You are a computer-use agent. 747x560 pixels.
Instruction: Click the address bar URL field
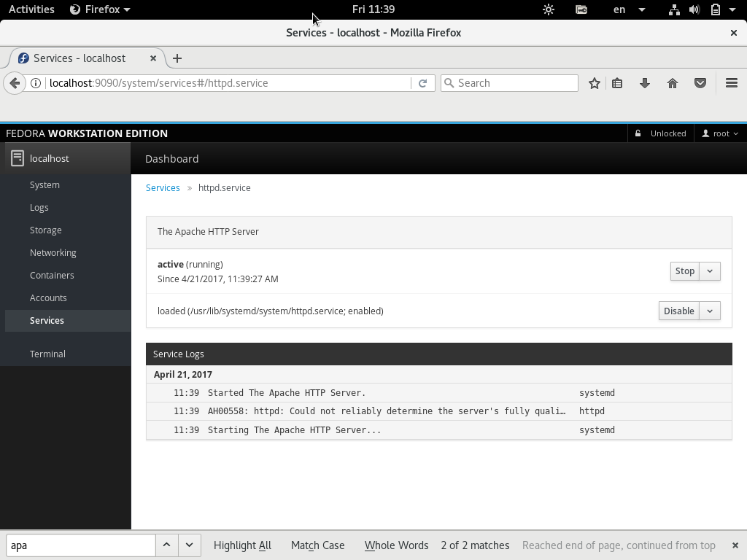click(228, 83)
